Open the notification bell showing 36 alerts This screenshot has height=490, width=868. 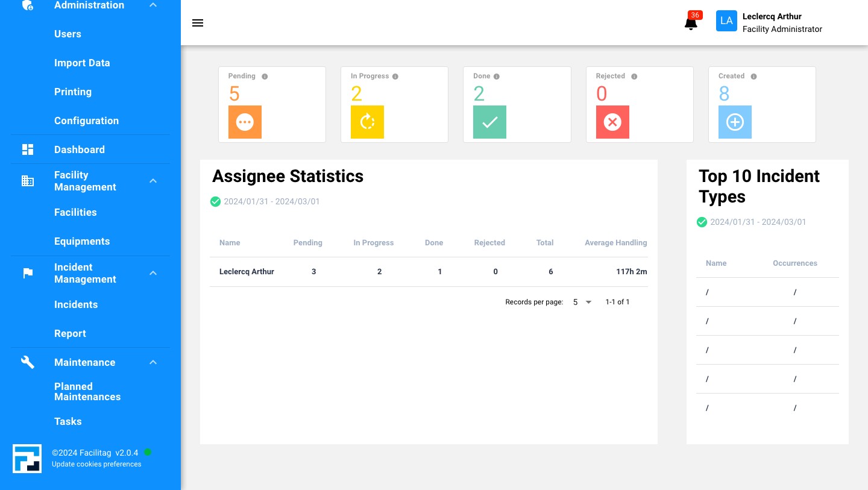(x=691, y=23)
